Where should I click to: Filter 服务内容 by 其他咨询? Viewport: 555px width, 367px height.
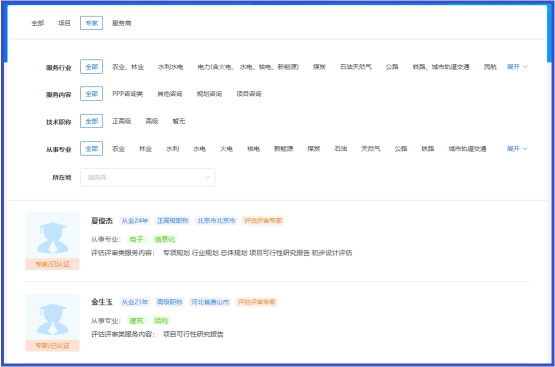[x=170, y=94]
